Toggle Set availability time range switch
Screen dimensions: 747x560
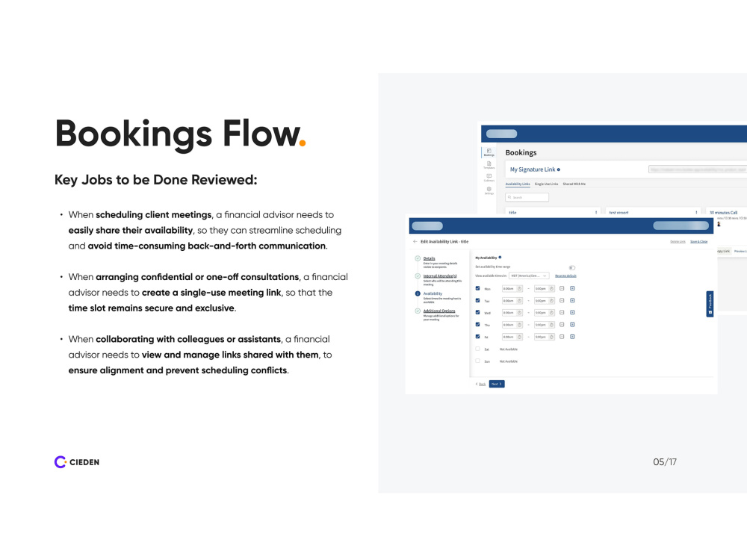click(571, 267)
